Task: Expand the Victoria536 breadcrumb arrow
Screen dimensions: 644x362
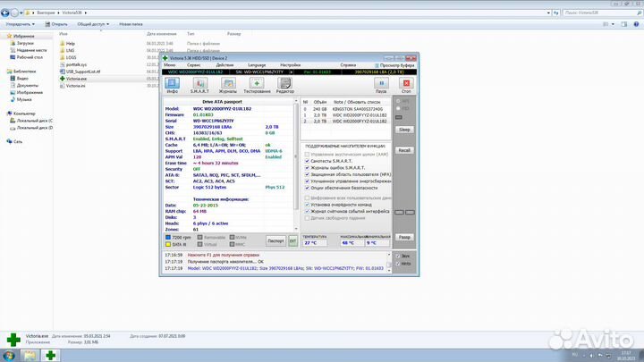Action: (86, 13)
